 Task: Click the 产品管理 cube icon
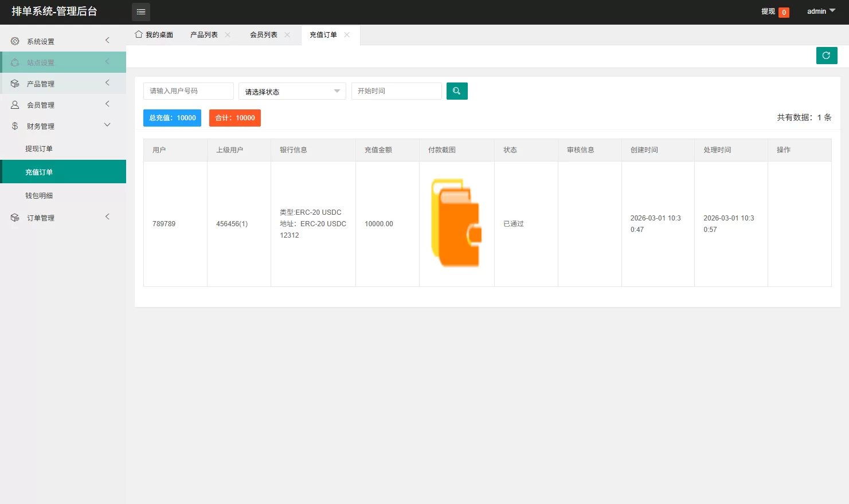pyautogui.click(x=15, y=84)
